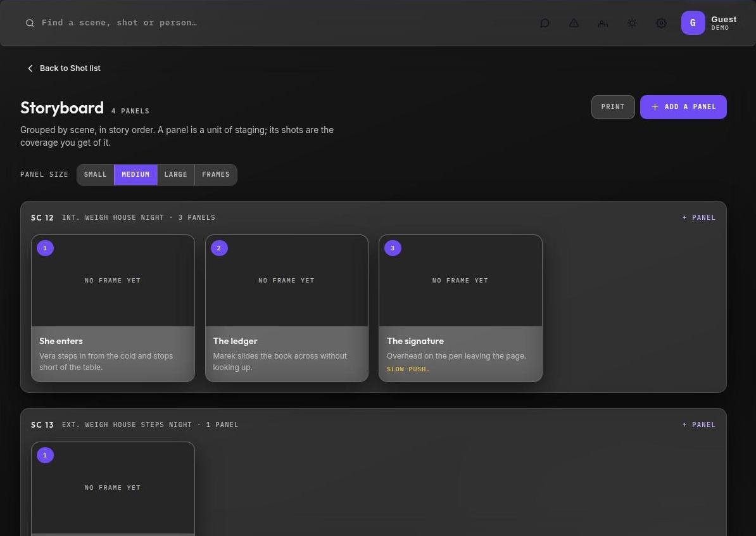Toggle the light theme sun icon
Image resolution: width=756 pixels, height=536 pixels.
pos(632,23)
